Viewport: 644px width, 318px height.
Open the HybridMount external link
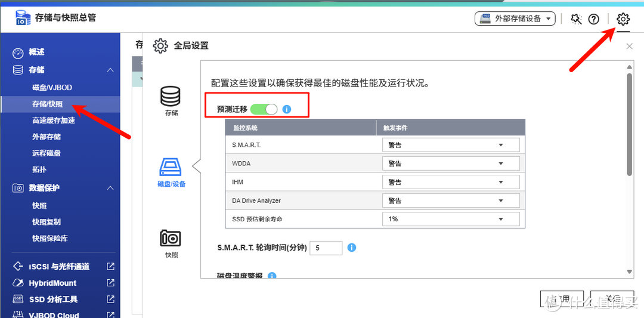[110, 283]
